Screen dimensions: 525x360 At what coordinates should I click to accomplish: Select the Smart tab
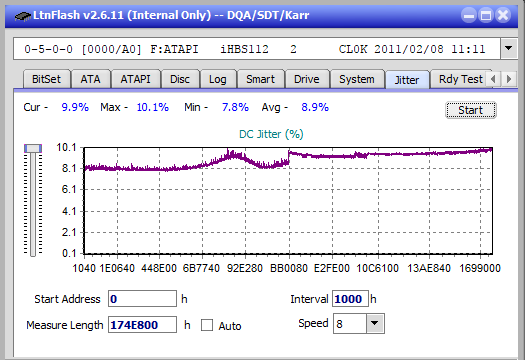(260, 79)
